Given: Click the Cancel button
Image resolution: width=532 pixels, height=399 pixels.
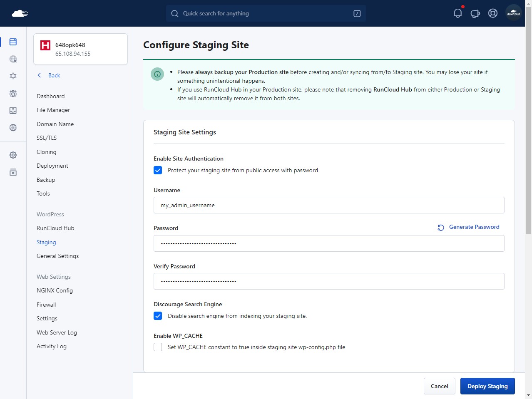Looking at the screenshot, I should tap(440, 386).
